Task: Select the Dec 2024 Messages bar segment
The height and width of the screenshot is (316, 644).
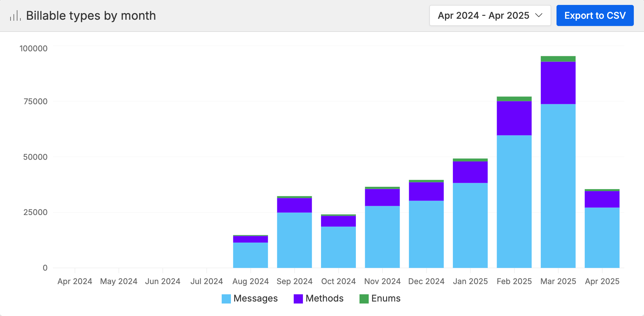Action: [426, 234]
